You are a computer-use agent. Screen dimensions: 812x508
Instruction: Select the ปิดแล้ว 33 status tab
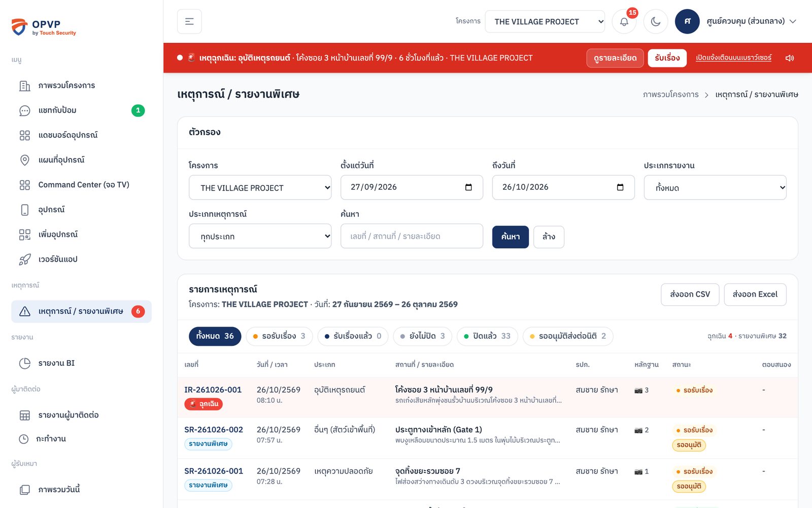(487, 336)
